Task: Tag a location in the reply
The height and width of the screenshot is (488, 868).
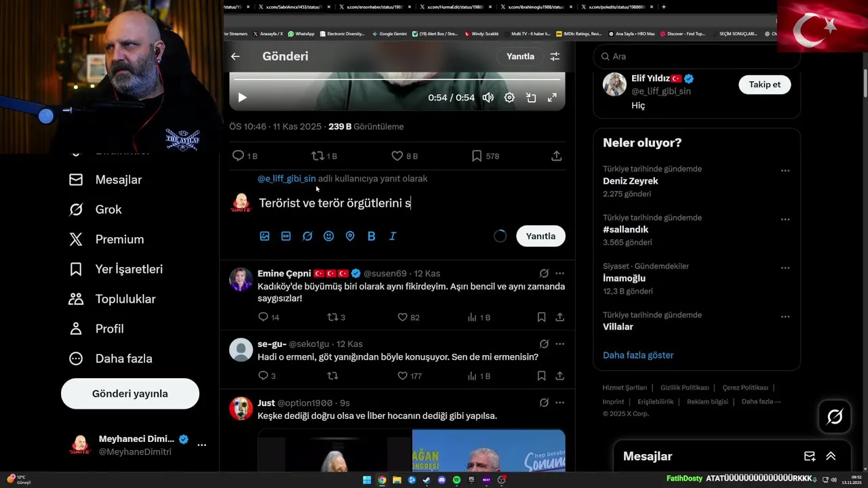Action: 350,236
